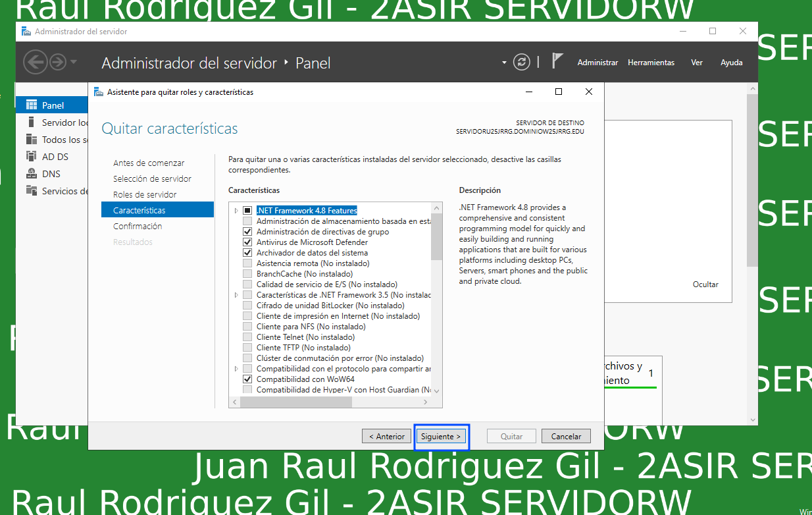
Task: Click the Todos los servidores sidebar icon
Action: [31, 140]
